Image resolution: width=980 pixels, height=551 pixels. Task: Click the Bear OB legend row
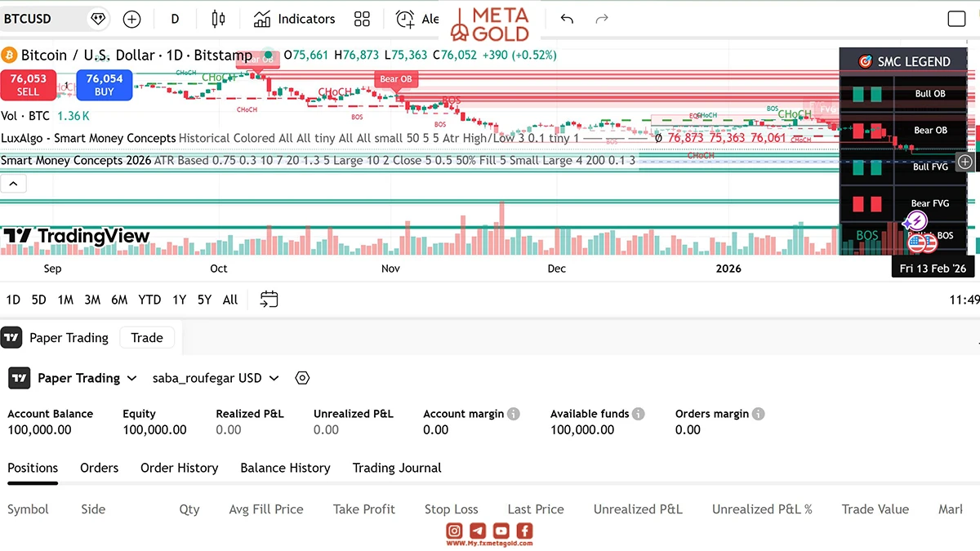point(904,130)
